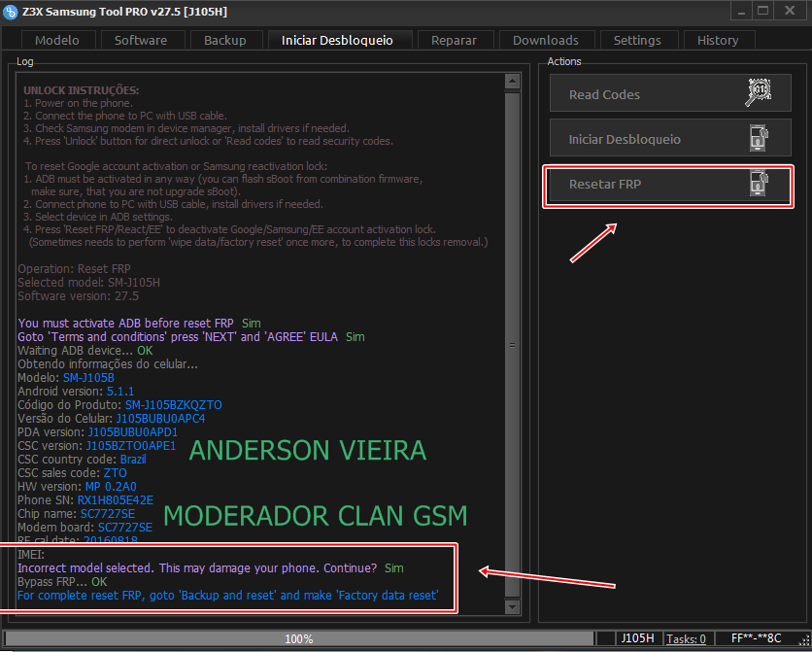The height and width of the screenshot is (652, 812).
Task: Start unlock with Iniciar Desbloqueio action button
Action: tap(670, 138)
